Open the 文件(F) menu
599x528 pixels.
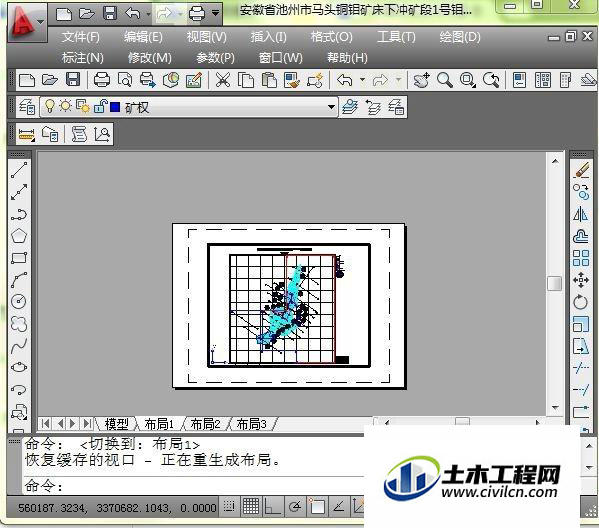[x=81, y=37]
